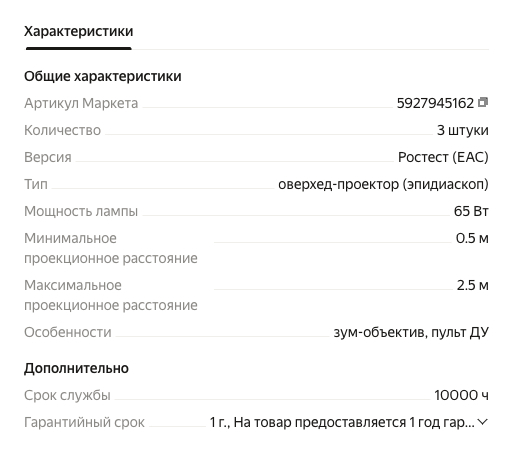Click the Гарантийный срок value text
Screen dimensions: 513x465
[342, 422]
